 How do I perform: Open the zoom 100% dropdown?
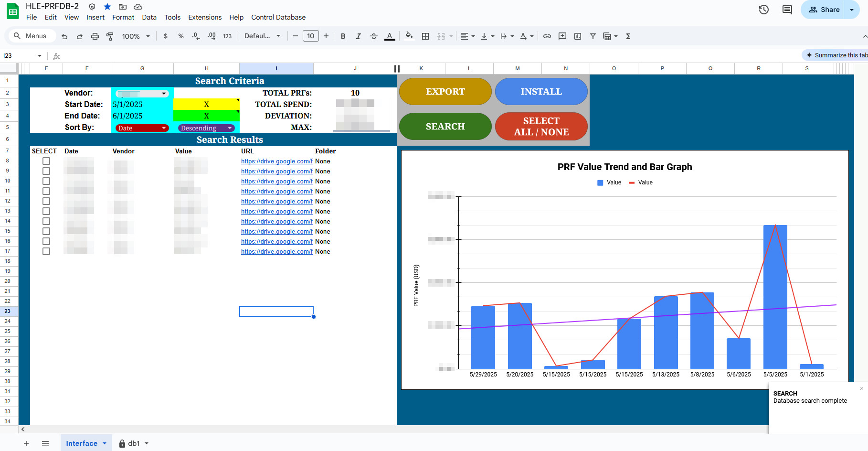pyautogui.click(x=136, y=36)
